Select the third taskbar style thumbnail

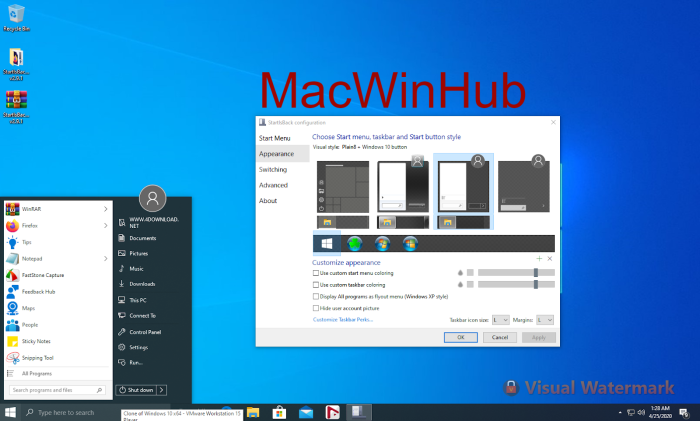(x=463, y=222)
